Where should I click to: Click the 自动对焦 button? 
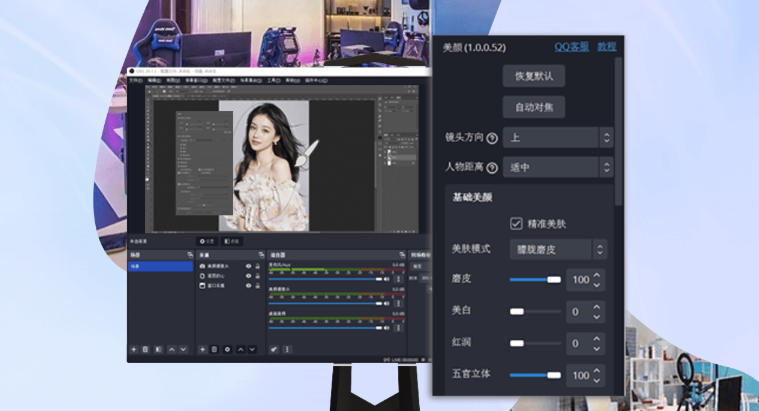click(x=533, y=107)
